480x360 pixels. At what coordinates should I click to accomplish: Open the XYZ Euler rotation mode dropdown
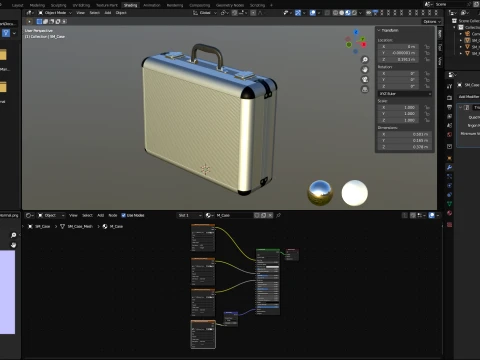(x=405, y=94)
